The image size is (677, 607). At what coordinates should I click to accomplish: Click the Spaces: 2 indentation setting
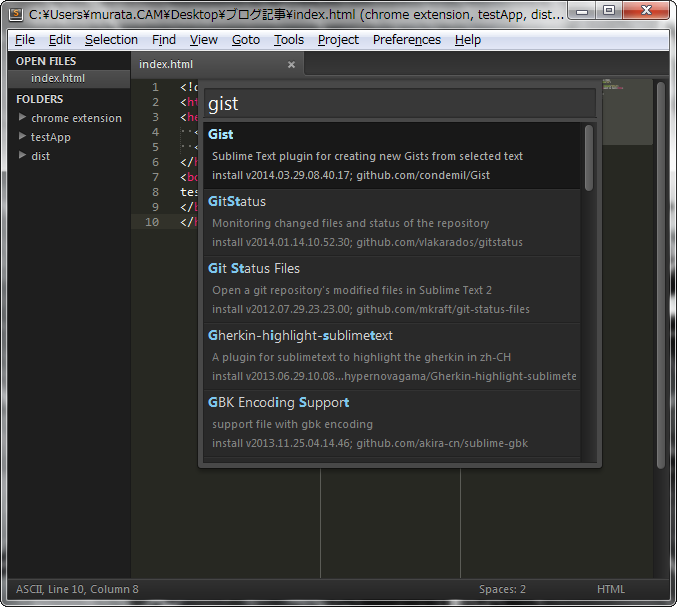tap(502, 589)
